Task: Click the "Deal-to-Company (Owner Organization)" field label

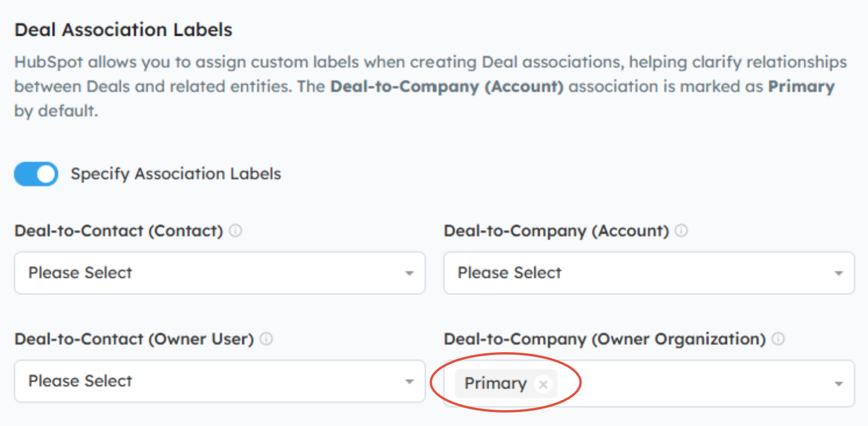Action: pos(605,339)
